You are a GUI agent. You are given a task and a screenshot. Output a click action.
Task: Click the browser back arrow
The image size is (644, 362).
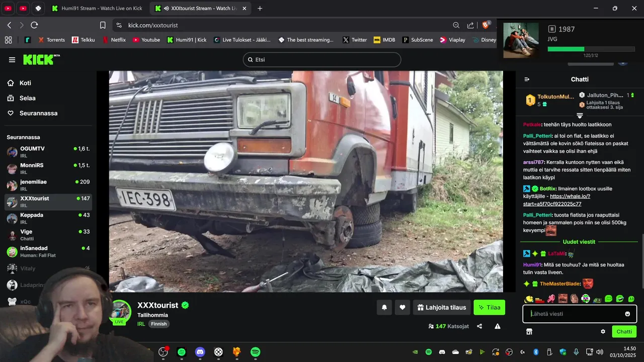click(x=9, y=25)
